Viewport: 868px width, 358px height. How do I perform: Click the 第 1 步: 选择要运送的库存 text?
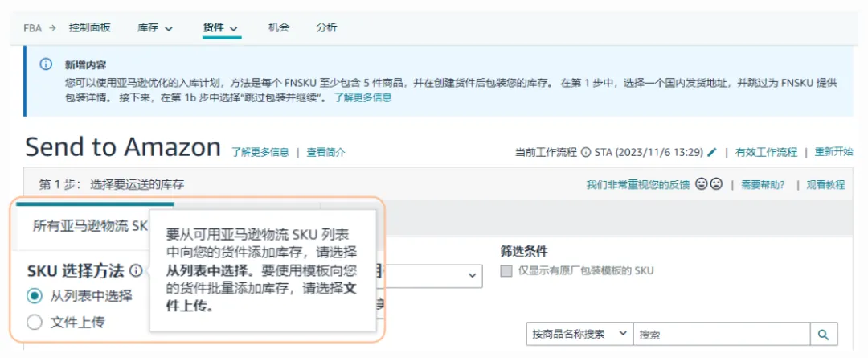[x=112, y=184]
